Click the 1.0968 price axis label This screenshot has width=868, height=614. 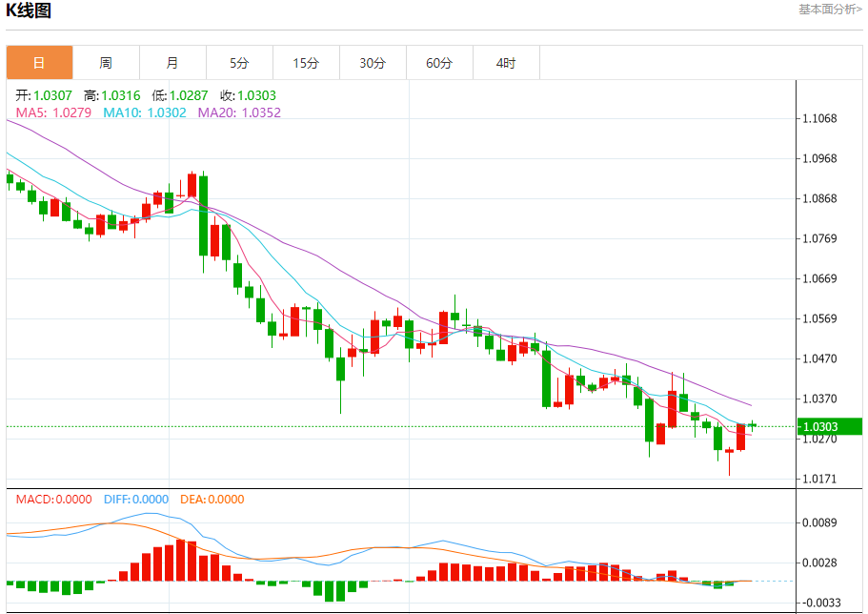click(x=819, y=158)
